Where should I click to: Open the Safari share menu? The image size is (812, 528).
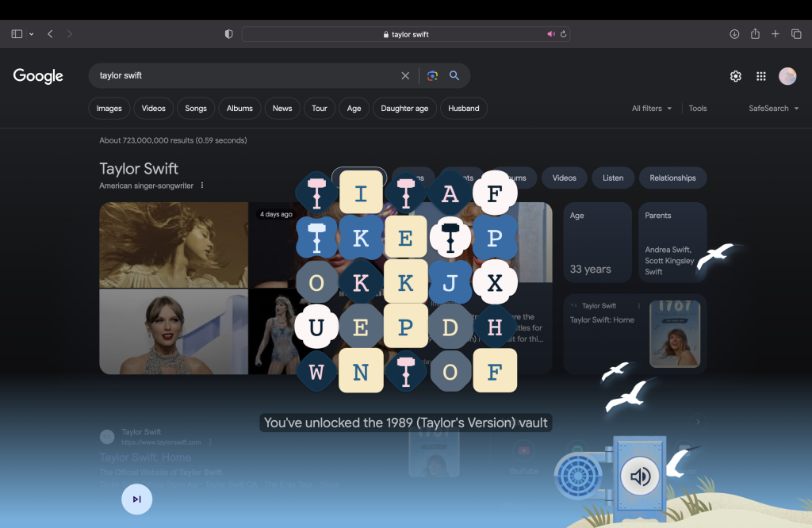point(755,33)
